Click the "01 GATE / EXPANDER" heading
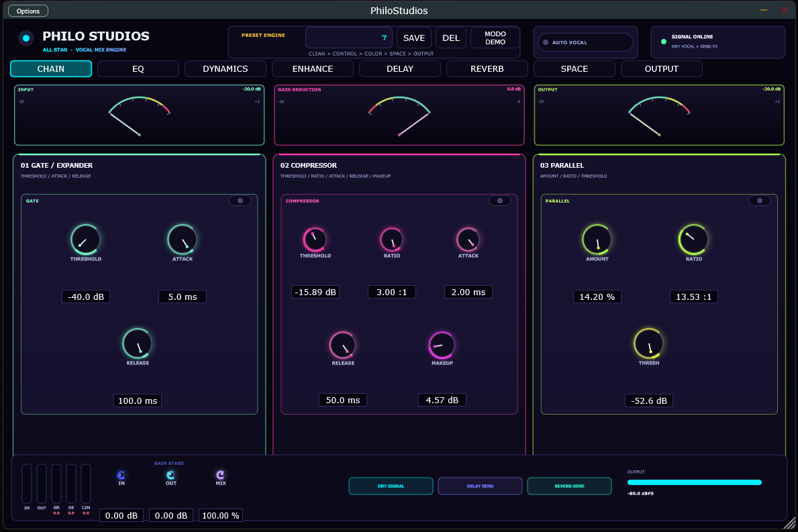This screenshot has height=532, width=798. coord(56,165)
